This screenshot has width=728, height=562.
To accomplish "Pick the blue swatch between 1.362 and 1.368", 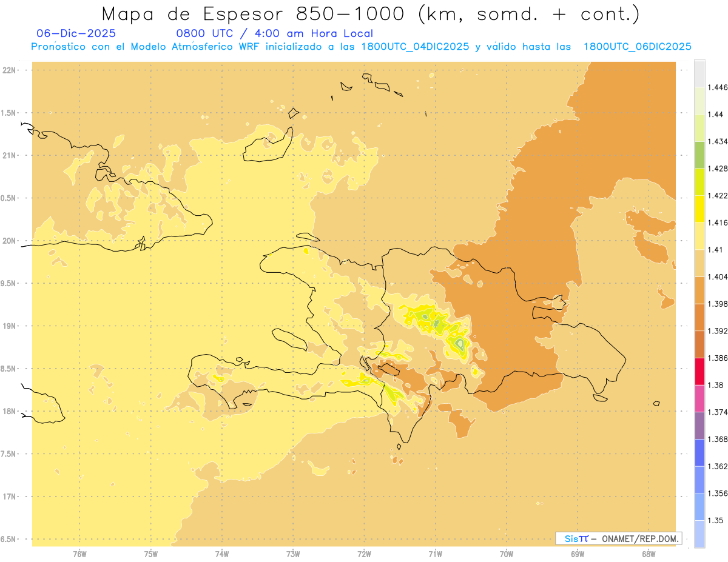I will pyautogui.click(x=699, y=453).
